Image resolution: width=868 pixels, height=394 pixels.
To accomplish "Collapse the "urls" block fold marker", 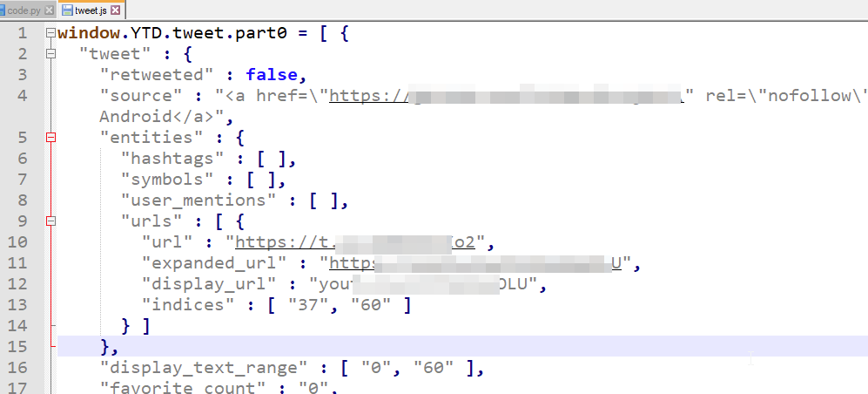I will coord(50,221).
